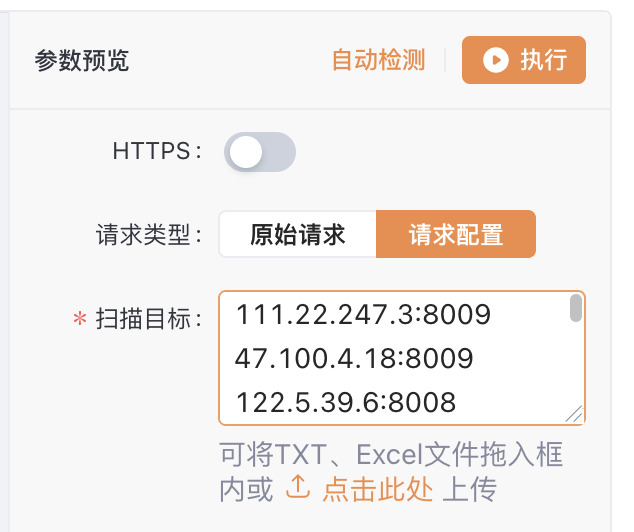Click the 111.22.247.3:8009 line in the target box
The width and height of the screenshot is (634, 532).
click(x=363, y=316)
